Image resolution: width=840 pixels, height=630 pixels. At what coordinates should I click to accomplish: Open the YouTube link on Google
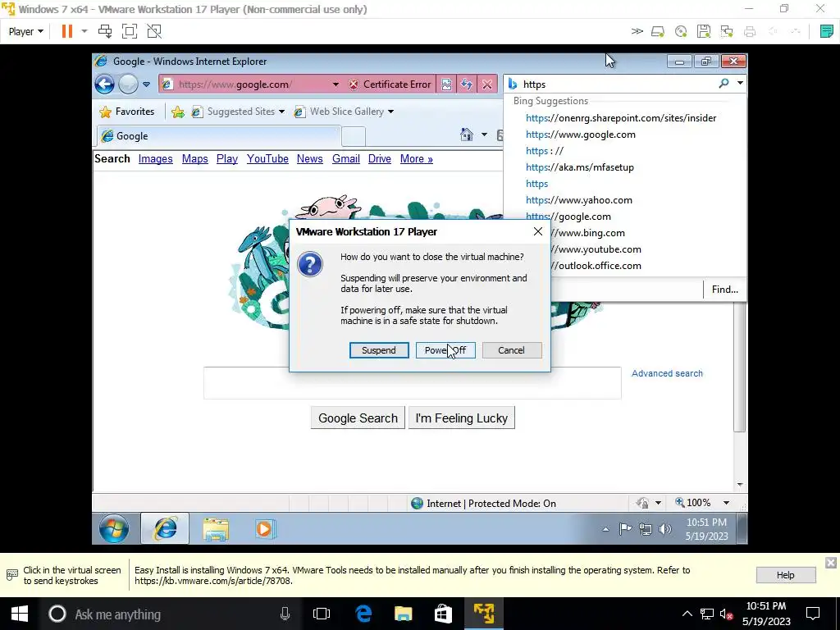(x=267, y=158)
